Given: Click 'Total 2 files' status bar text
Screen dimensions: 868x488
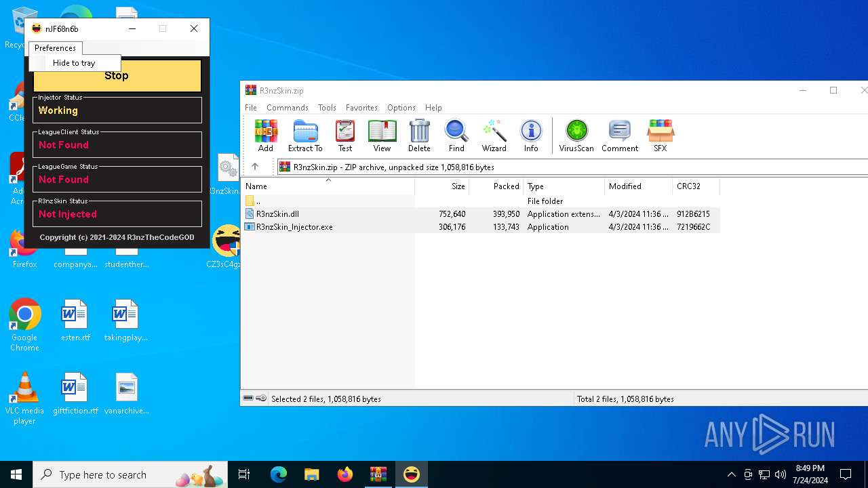Looking at the screenshot, I should [x=625, y=399].
